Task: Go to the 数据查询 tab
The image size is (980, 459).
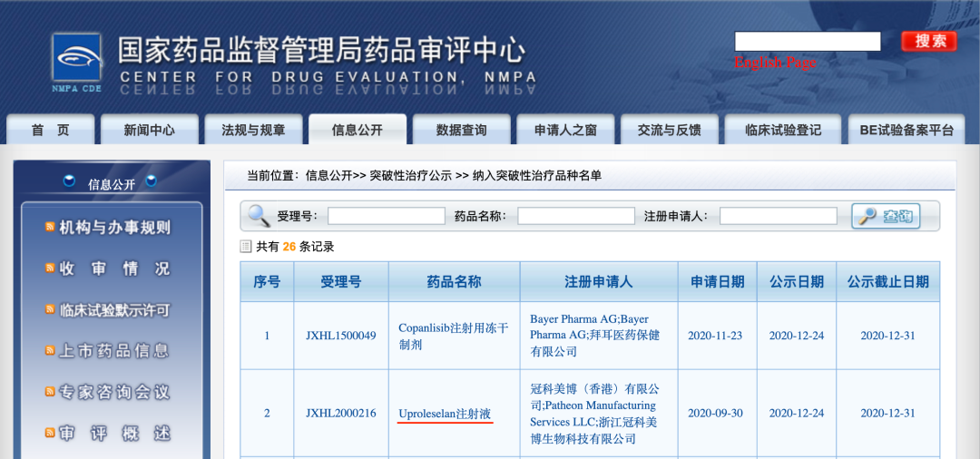Action: (x=461, y=130)
